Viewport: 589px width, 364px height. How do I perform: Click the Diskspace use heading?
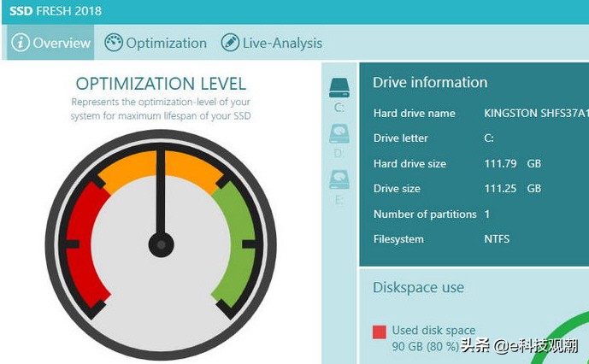coord(419,287)
